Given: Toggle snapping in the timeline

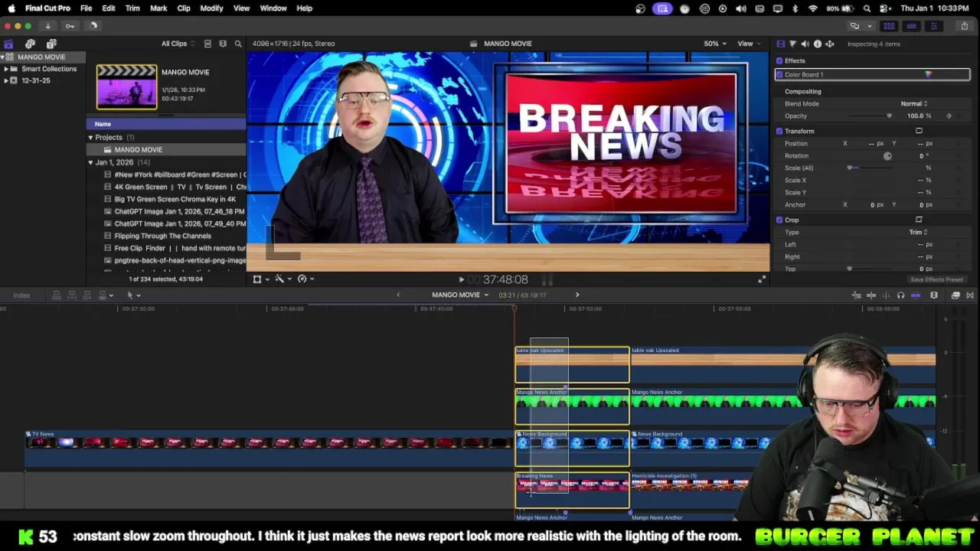Looking at the screenshot, I should [x=916, y=295].
